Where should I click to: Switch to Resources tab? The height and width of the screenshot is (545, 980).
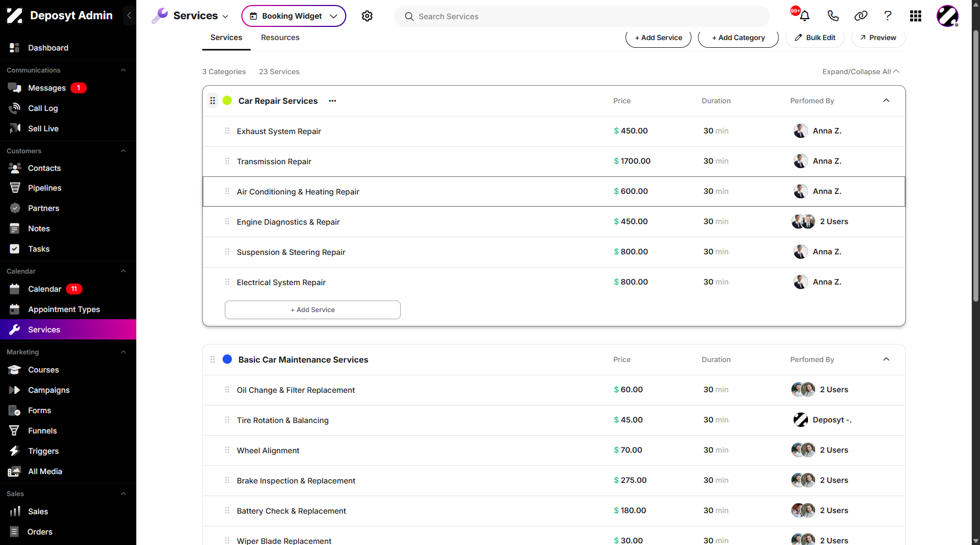coord(280,37)
